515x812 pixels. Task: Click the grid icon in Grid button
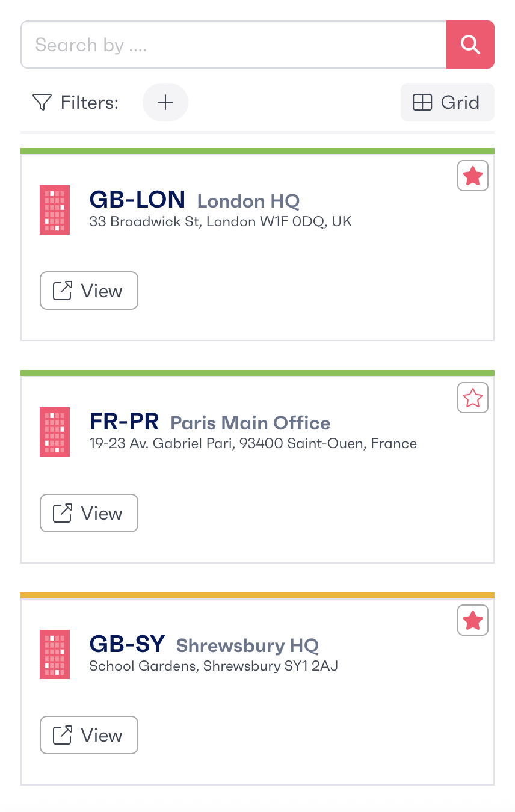click(422, 103)
